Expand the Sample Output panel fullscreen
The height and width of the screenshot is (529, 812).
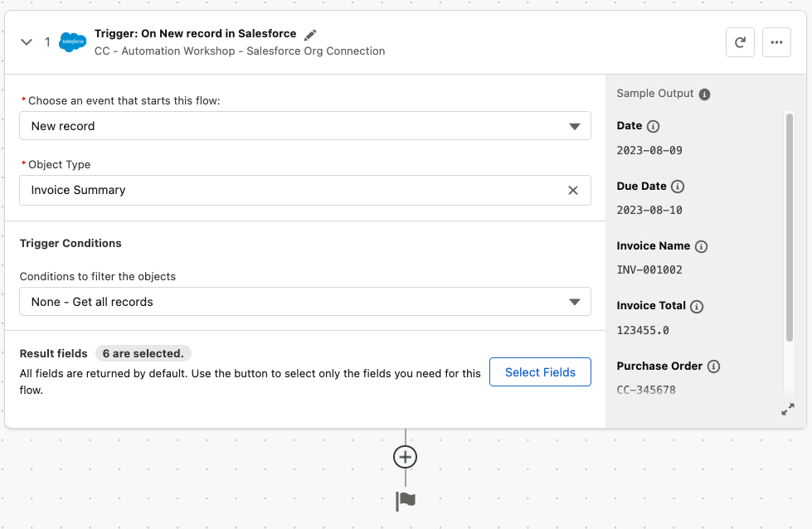coord(788,410)
